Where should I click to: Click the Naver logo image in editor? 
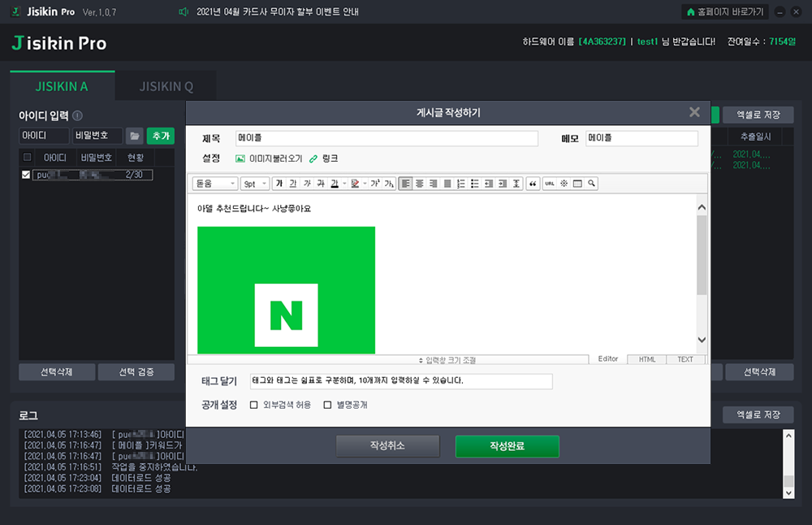coord(287,290)
